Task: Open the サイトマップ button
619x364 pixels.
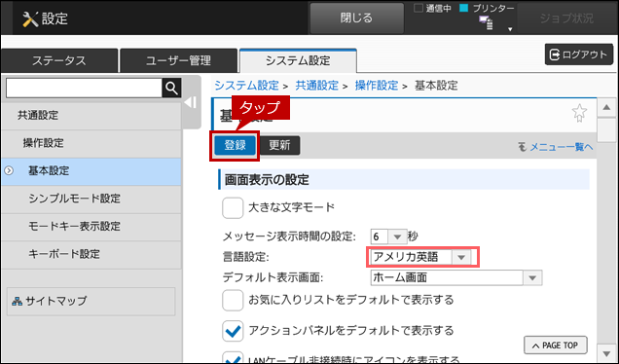Action: (91, 302)
